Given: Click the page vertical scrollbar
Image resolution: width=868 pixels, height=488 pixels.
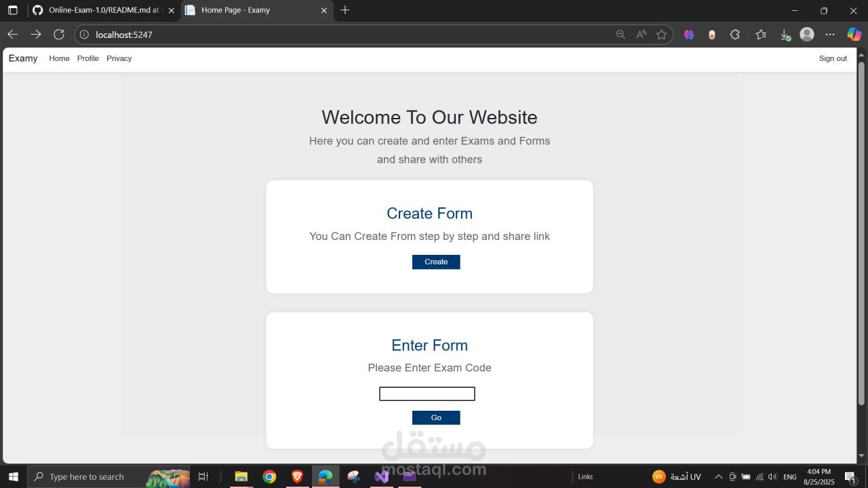Looking at the screenshot, I should pos(861,257).
